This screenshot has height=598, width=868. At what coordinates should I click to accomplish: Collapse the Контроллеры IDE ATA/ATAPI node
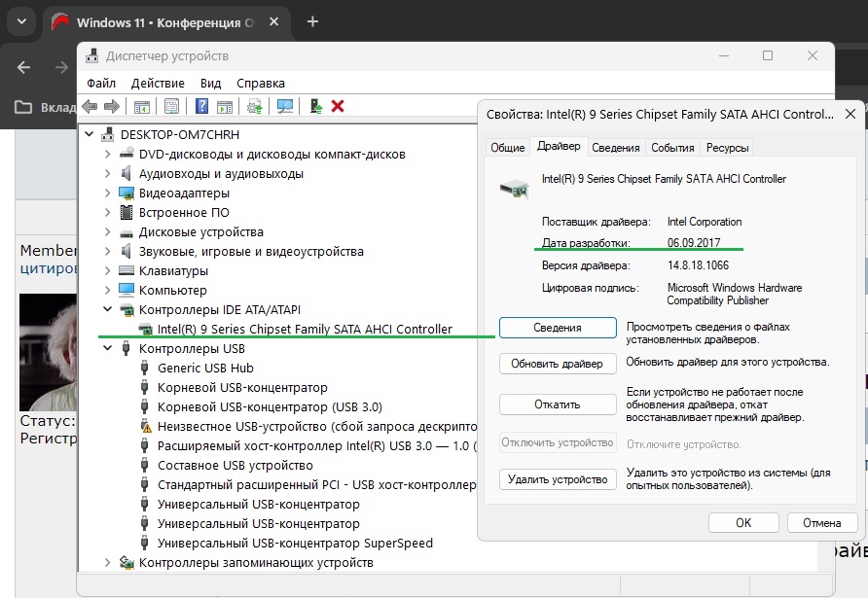108,310
